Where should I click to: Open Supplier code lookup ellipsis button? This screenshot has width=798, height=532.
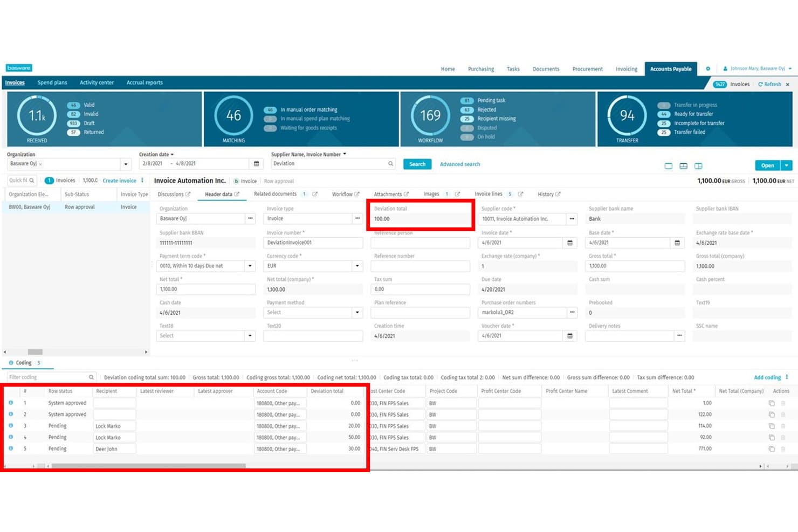[572, 219]
